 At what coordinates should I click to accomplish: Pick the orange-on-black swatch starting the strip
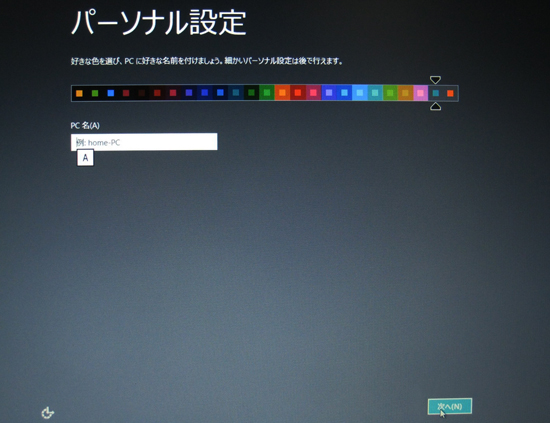point(79,93)
